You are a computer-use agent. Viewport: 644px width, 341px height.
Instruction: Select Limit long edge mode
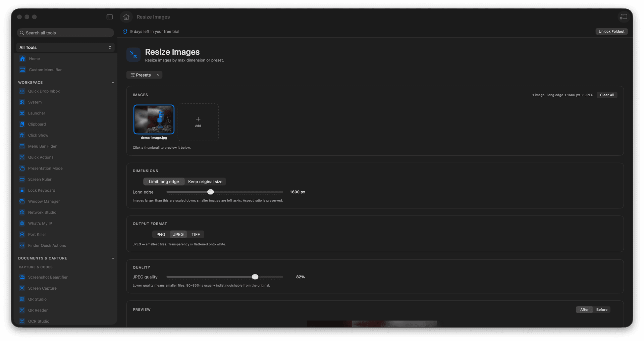point(164,182)
